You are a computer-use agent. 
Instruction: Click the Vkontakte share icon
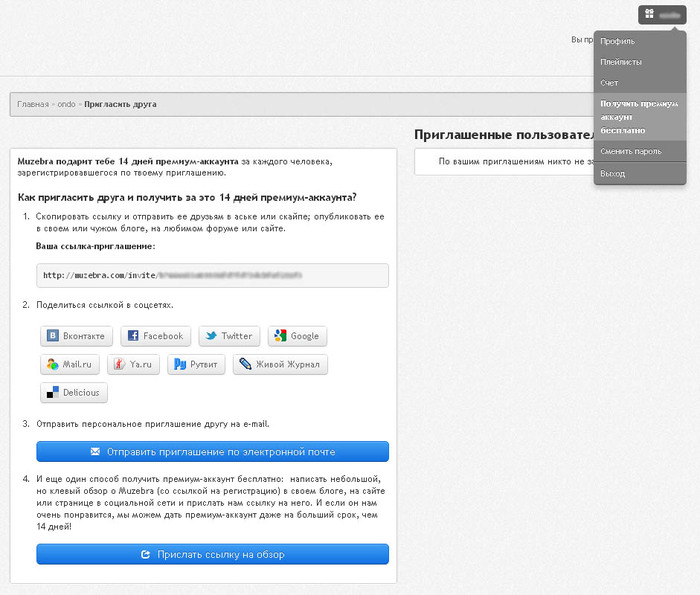(x=53, y=336)
